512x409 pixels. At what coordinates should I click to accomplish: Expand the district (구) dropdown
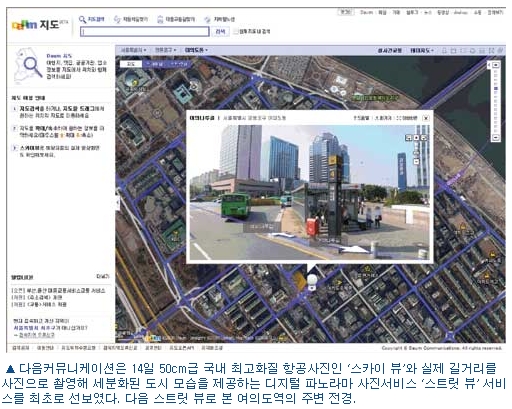pyautogui.click(x=165, y=50)
